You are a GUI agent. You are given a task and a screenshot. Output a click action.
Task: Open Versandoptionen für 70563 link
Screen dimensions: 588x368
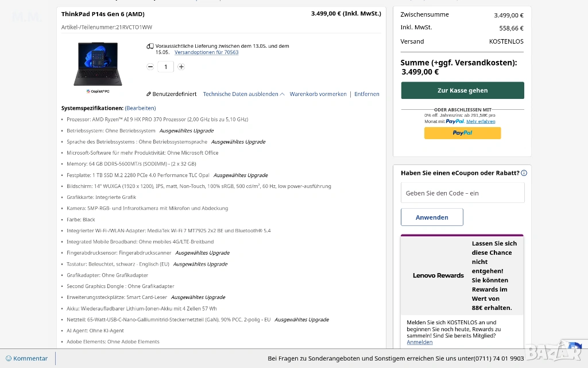click(206, 52)
